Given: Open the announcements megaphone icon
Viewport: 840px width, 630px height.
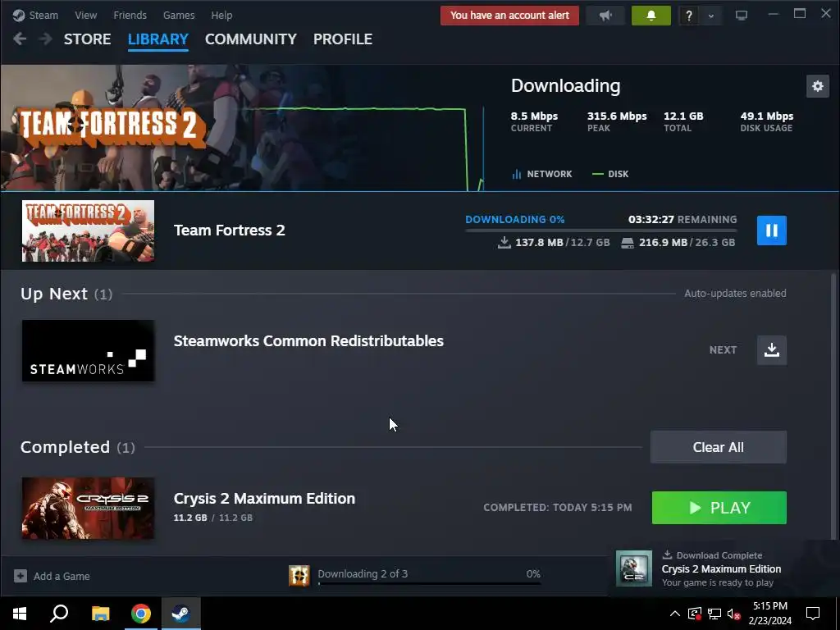Looking at the screenshot, I should (x=605, y=16).
